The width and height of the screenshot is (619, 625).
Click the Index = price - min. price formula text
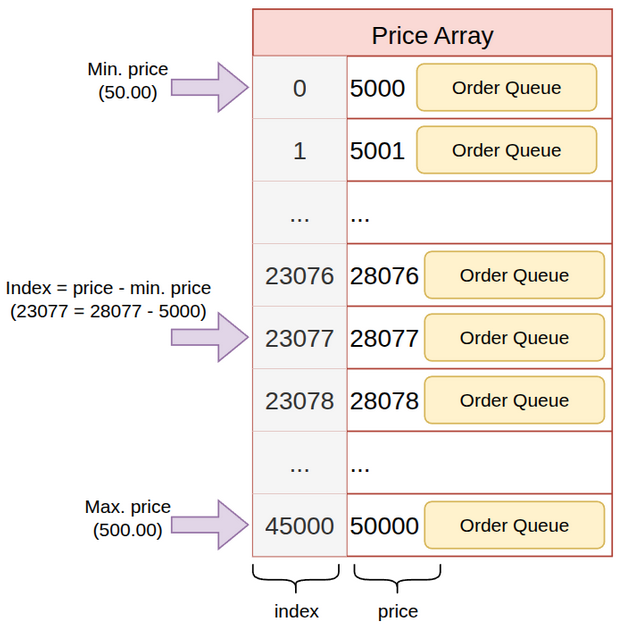[108, 299]
